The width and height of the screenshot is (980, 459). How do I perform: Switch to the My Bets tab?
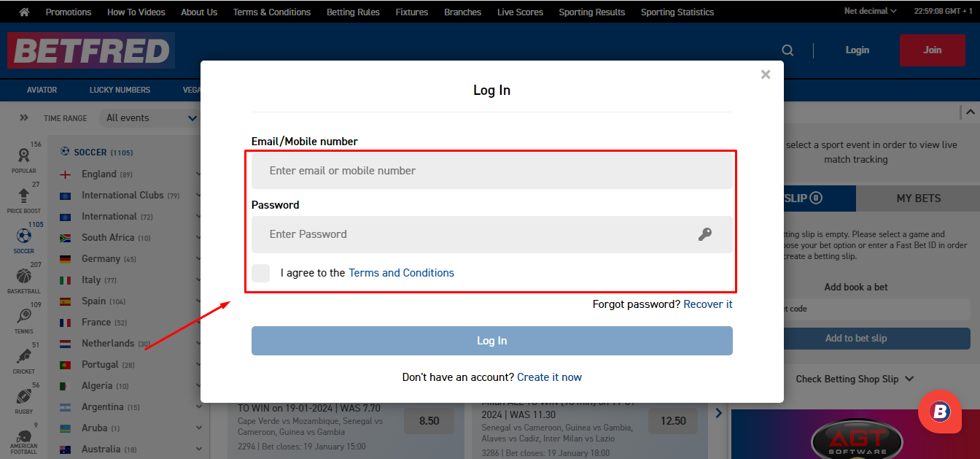918,198
